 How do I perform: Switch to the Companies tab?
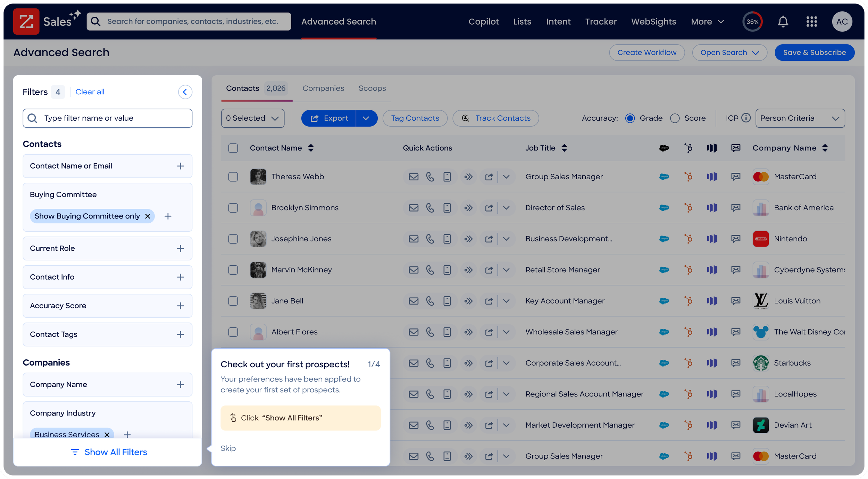click(323, 88)
